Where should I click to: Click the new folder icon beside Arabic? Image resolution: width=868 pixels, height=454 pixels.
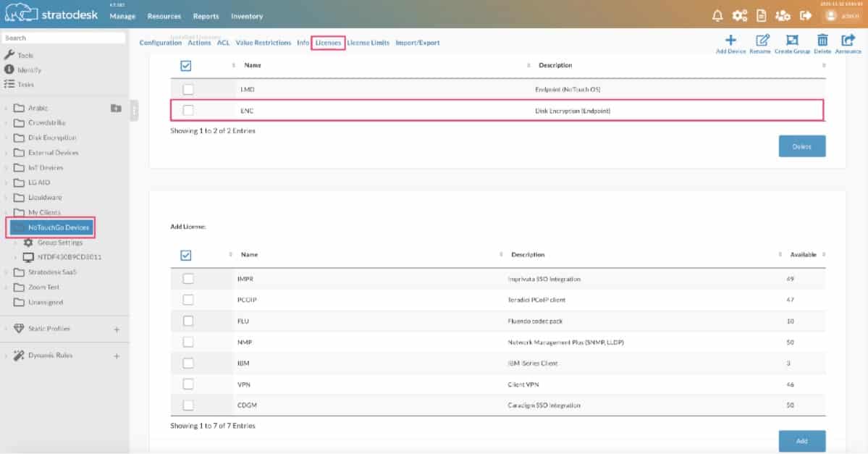(116, 108)
